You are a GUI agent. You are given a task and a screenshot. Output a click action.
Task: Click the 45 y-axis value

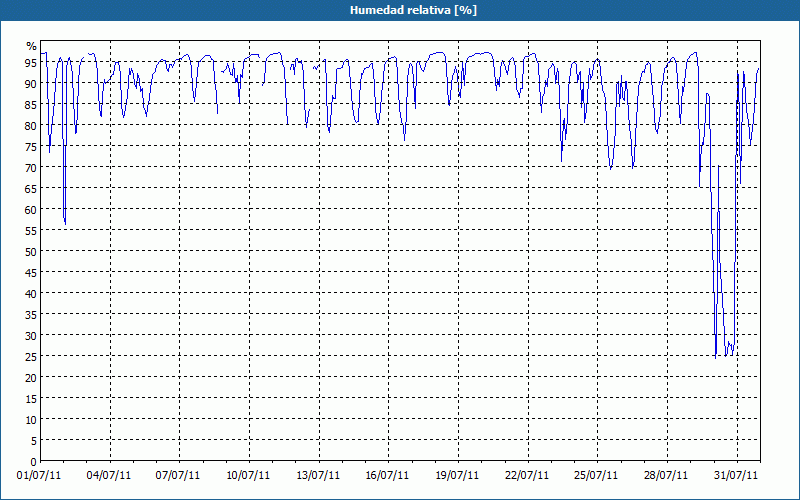coord(31,273)
